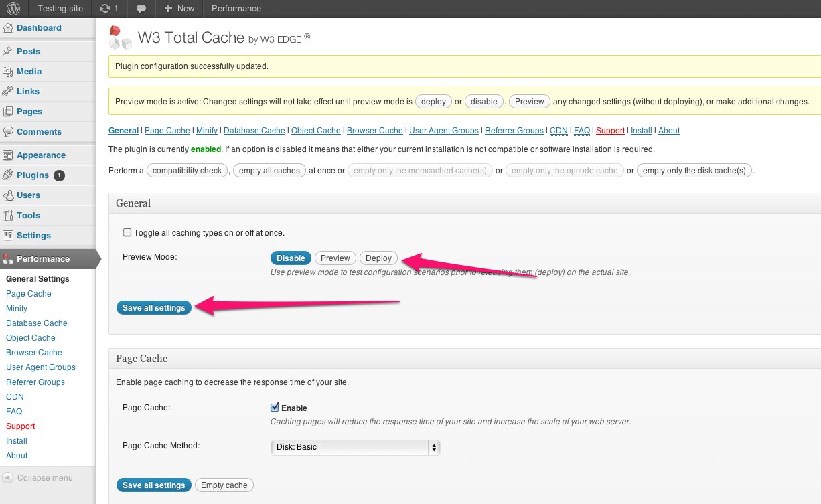
Task: Click empty only the disk cache(s)
Action: click(x=694, y=171)
